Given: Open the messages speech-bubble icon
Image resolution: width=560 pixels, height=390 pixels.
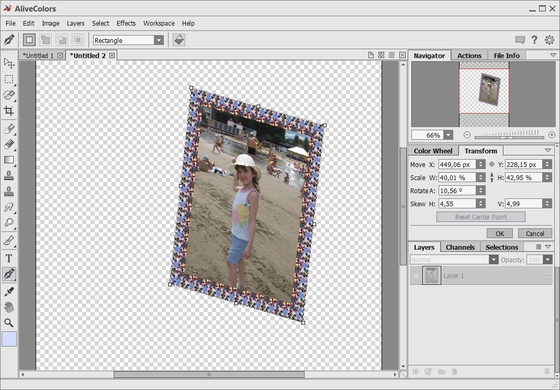Looking at the screenshot, I should [x=520, y=40].
